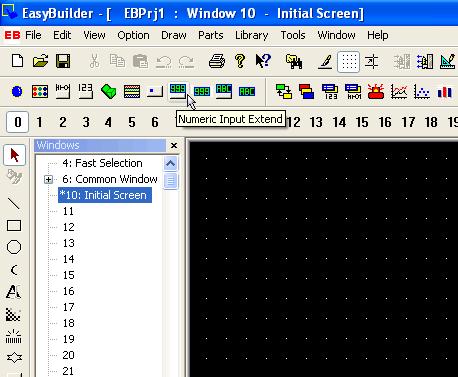Open the File menu
This screenshot has width=458, height=377.
(x=33, y=35)
